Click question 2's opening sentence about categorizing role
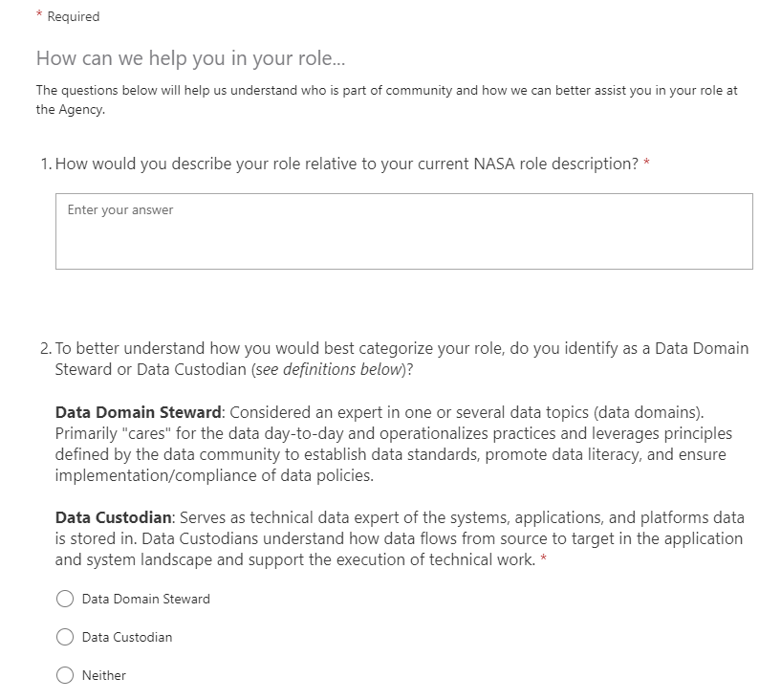 pyautogui.click(x=401, y=349)
